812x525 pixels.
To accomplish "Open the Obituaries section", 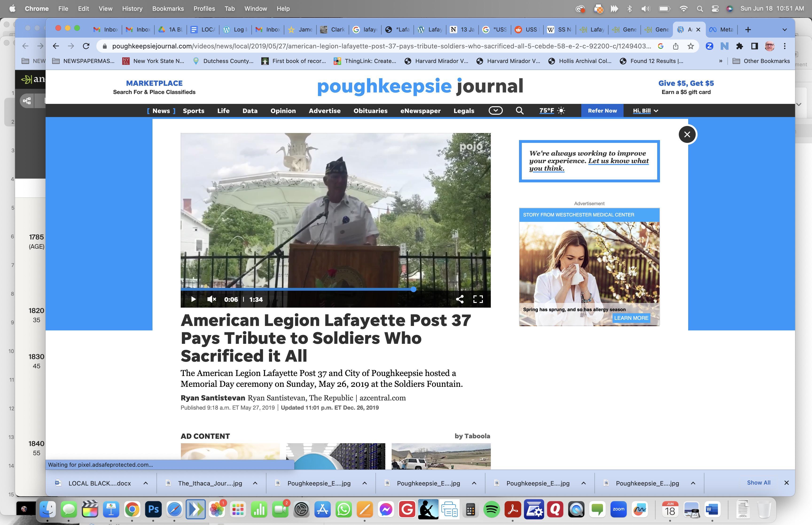I will coord(370,111).
